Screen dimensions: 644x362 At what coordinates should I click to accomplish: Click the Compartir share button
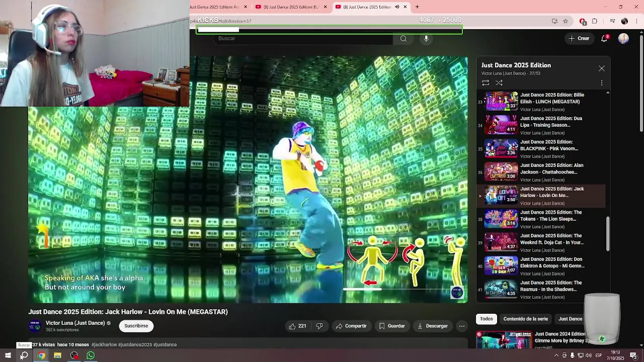tap(351, 326)
